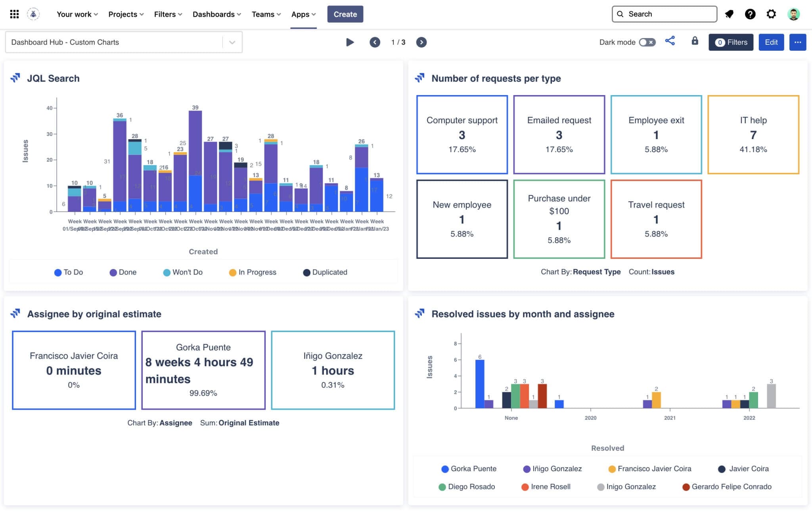Click the Edit dashboard button

(771, 42)
